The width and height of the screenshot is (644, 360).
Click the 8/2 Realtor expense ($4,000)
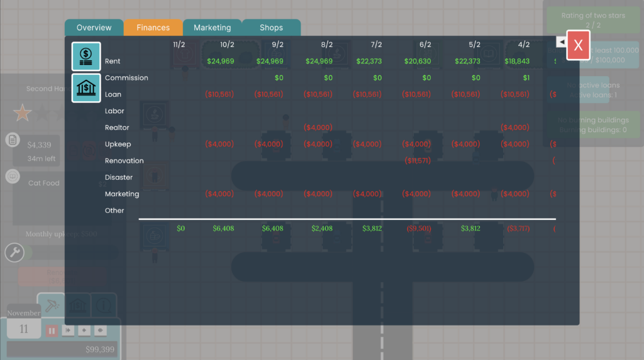pos(318,128)
